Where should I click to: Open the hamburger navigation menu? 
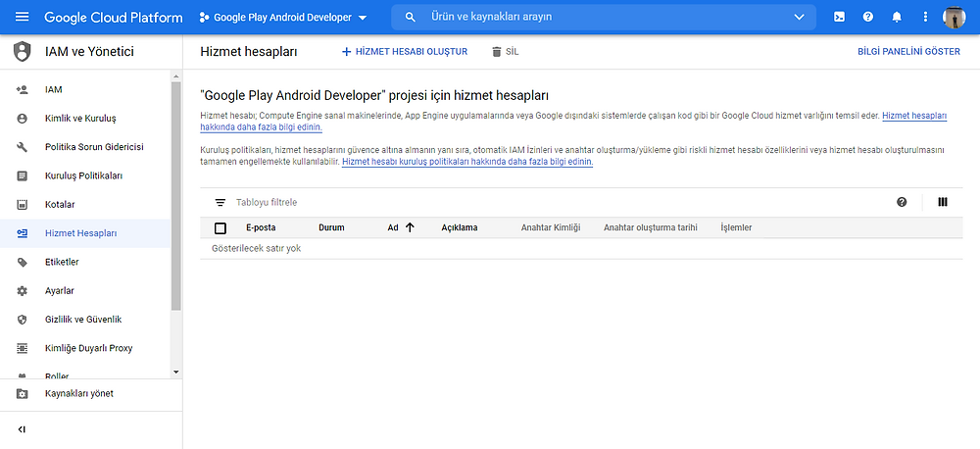pos(22,17)
